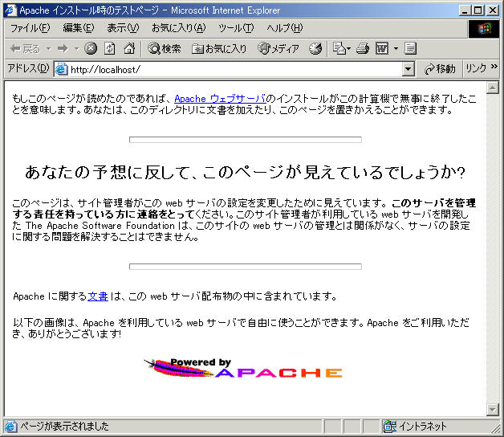Image resolution: width=504 pixels, height=437 pixels.
Task: Expand the リンク links chevron
Action: click(494, 67)
